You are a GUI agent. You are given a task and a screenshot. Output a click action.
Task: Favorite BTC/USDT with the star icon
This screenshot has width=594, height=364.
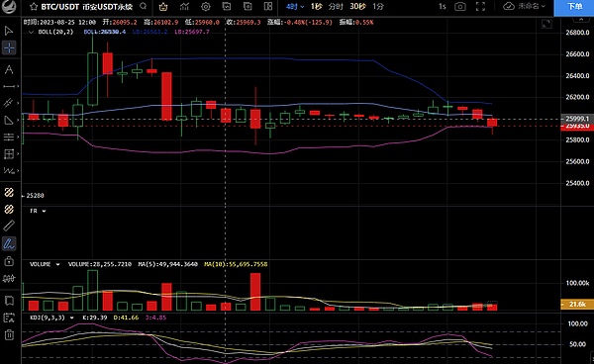[34, 7]
